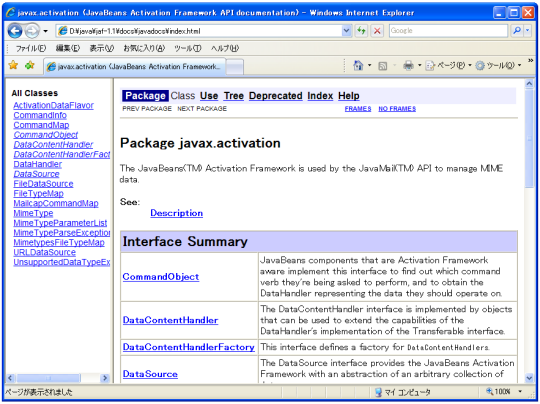Viewport: 540px width, 404px height.
Task: Click the RSS feeds icon
Action: click(x=383, y=66)
